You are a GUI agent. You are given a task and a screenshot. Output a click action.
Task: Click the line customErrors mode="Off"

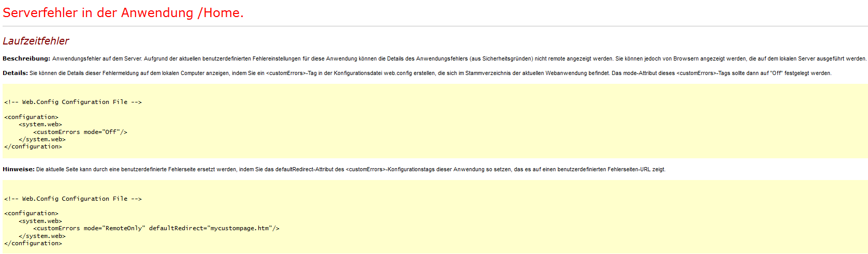click(x=80, y=132)
